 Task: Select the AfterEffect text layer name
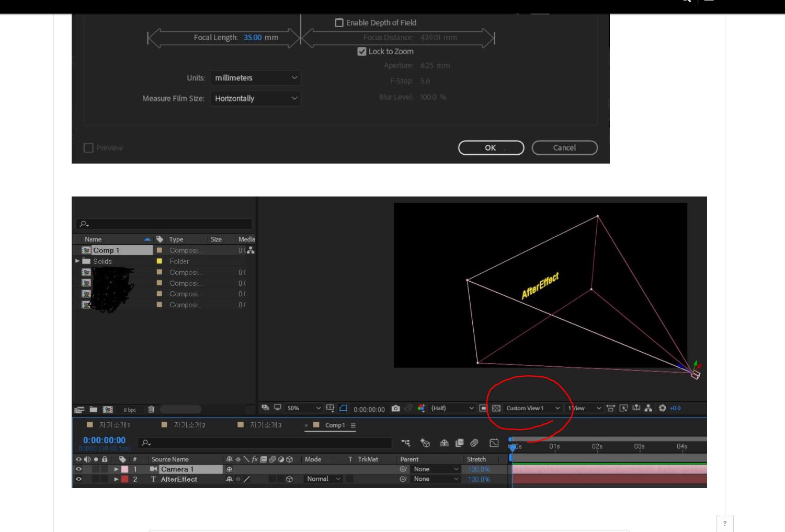179,479
